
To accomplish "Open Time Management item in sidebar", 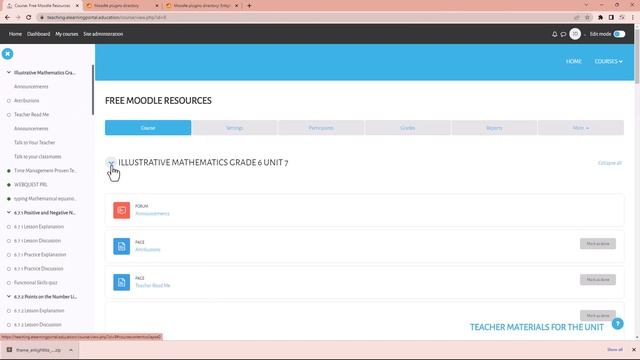I will (x=45, y=171).
